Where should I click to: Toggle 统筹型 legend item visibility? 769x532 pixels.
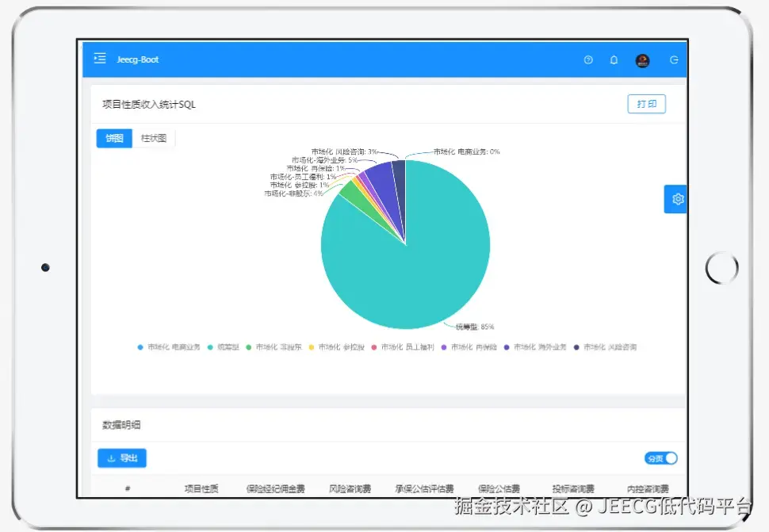coord(223,347)
